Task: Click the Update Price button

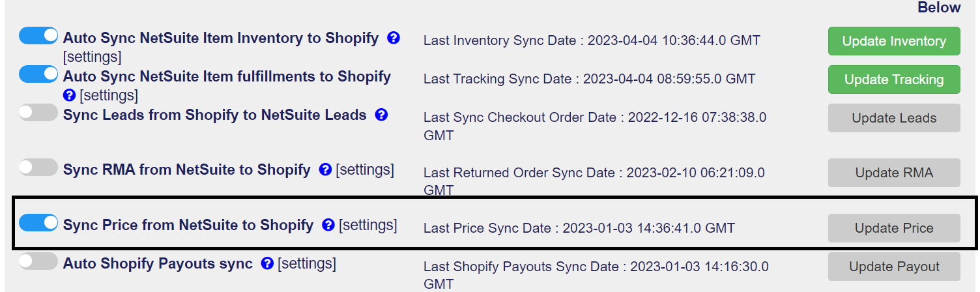Action: pos(894,228)
